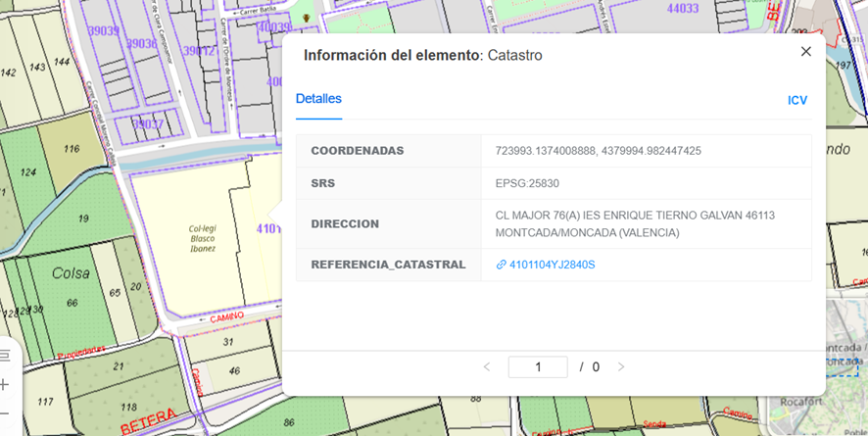
Task: Click parcel 86 on the map
Action: pyautogui.click(x=289, y=422)
